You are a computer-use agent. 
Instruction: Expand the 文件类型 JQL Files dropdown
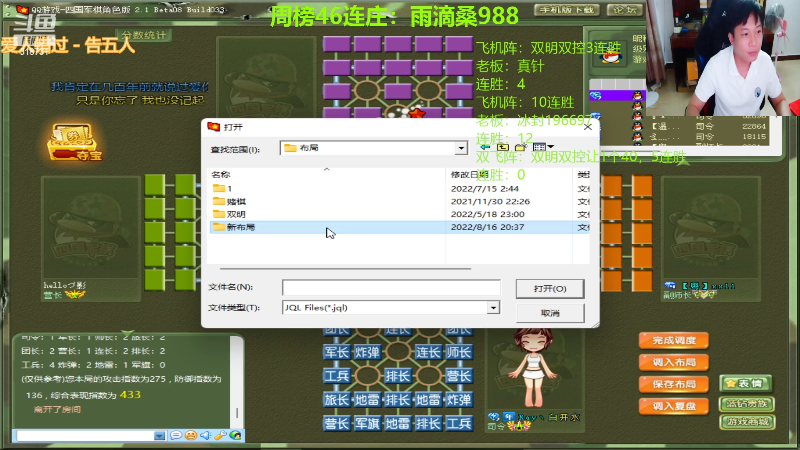pos(493,308)
